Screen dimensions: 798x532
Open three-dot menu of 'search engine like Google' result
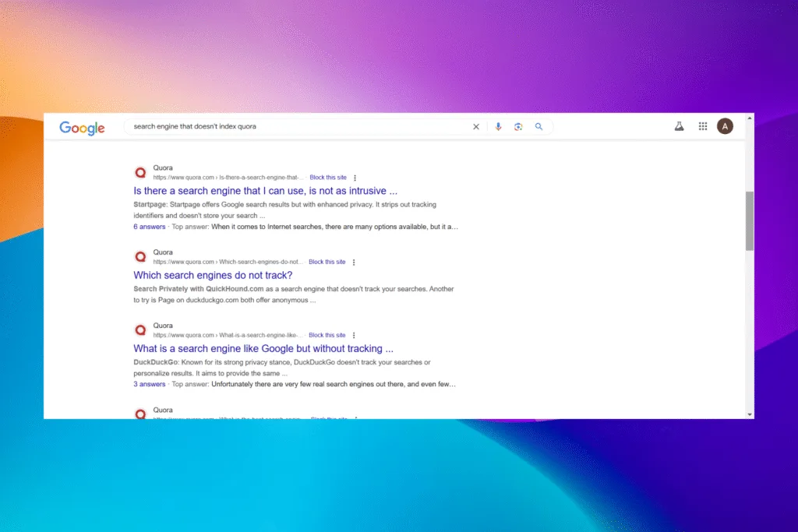(354, 336)
